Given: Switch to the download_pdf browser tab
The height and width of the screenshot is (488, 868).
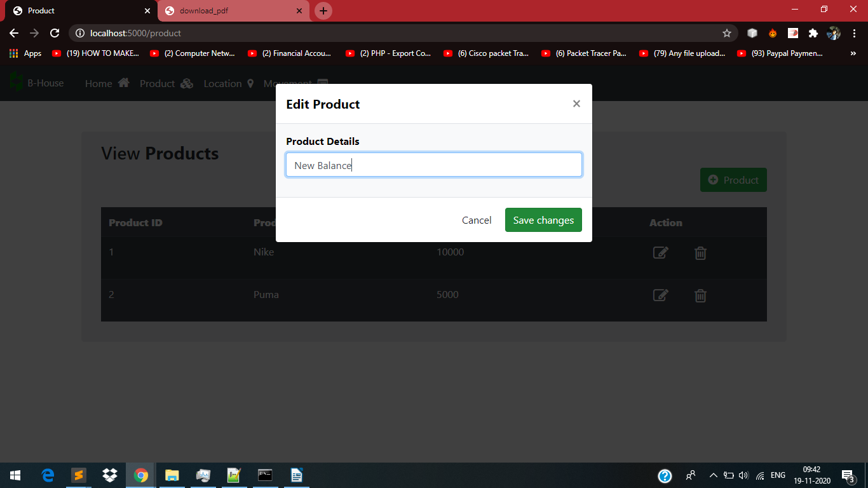Looking at the screenshot, I should coord(234,11).
